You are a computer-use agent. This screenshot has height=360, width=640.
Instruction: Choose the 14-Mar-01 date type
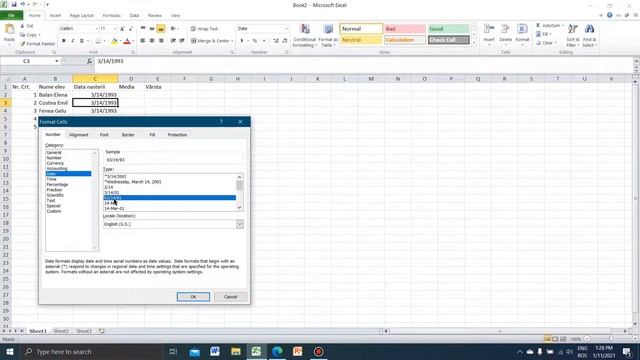click(x=114, y=208)
